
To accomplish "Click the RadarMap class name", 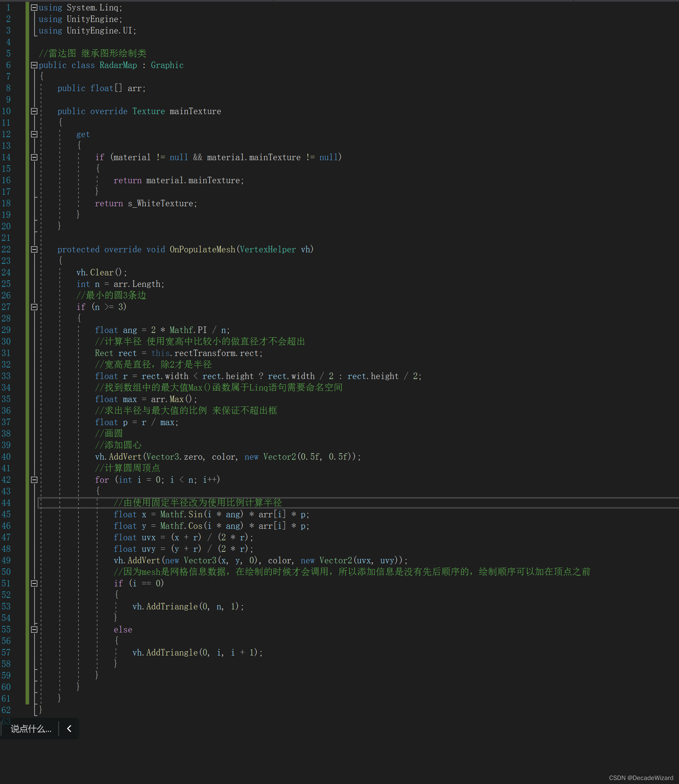I will point(118,65).
